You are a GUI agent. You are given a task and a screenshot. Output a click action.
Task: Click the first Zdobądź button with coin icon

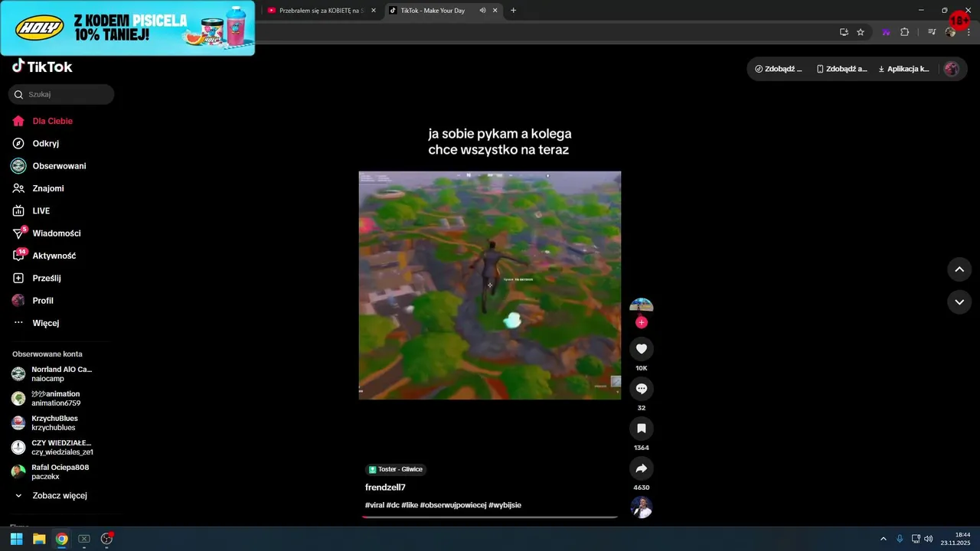click(778, 69)
